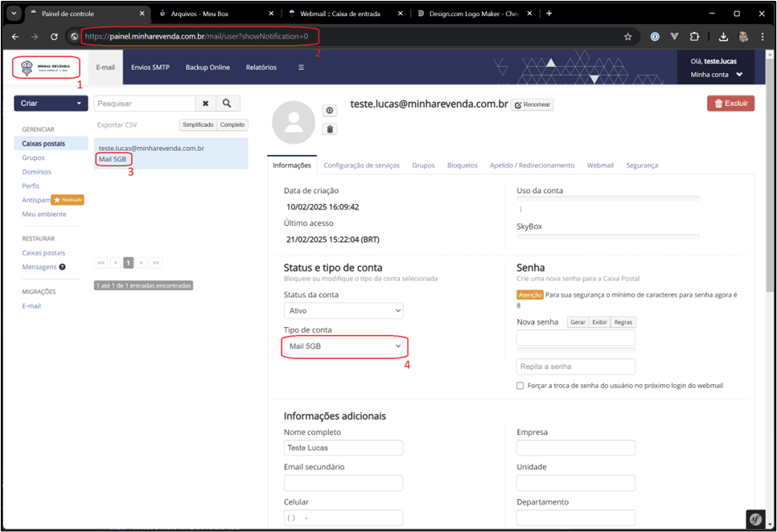Switch to the Segurança tab
The height and width of the screenshot is (532, 777).
(642, 165)
